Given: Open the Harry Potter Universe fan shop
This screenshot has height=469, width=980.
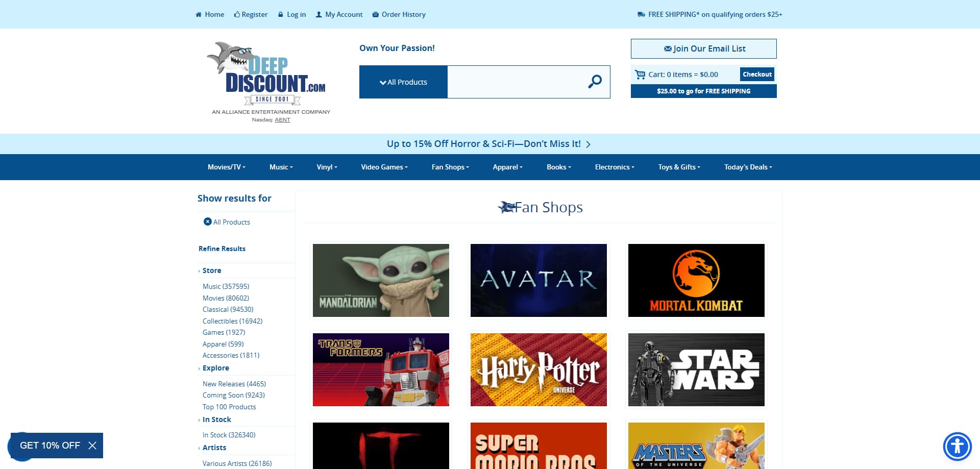Looking at the screenshot, I should pyautogui.click(x=538, y=369).
